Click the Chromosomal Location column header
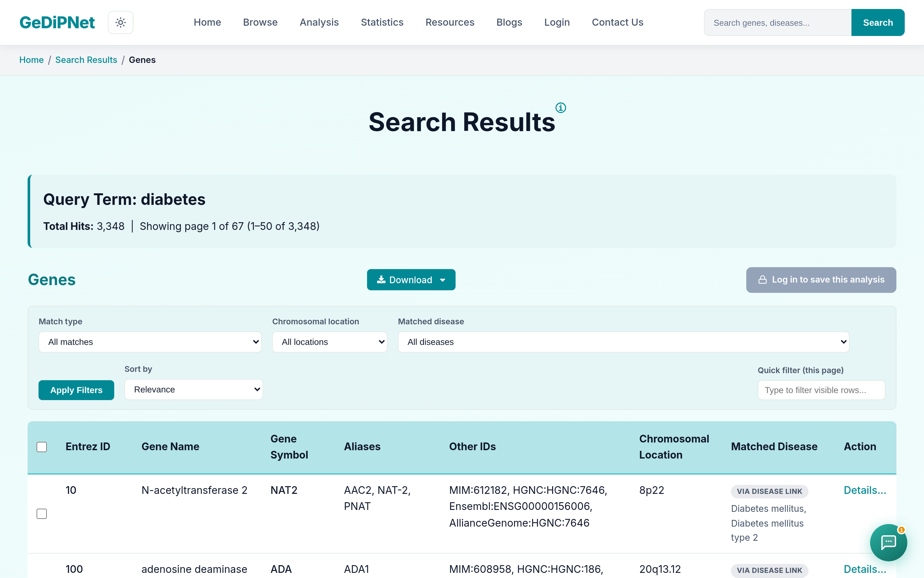The height and width of the screenshot is (578, 924). [x=674, y=446]
